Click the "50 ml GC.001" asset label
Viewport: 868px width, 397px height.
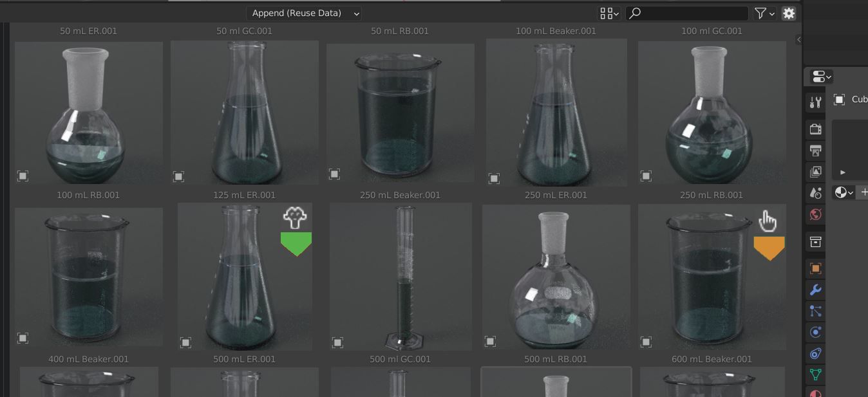tap(245, 31)
